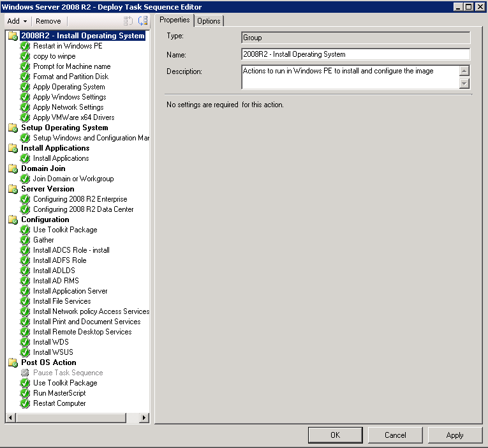Click the green check icon beside Restart in Windows PE

tap(25, 46)
